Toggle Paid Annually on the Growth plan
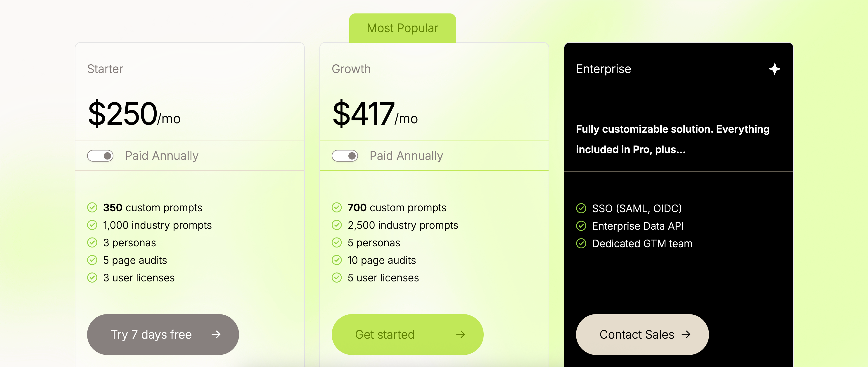 (x=345, y=155)
